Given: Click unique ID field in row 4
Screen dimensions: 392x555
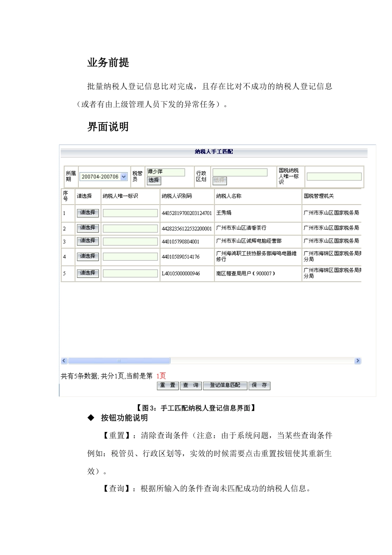Looking at the screenshot, I should coord(130,256).
